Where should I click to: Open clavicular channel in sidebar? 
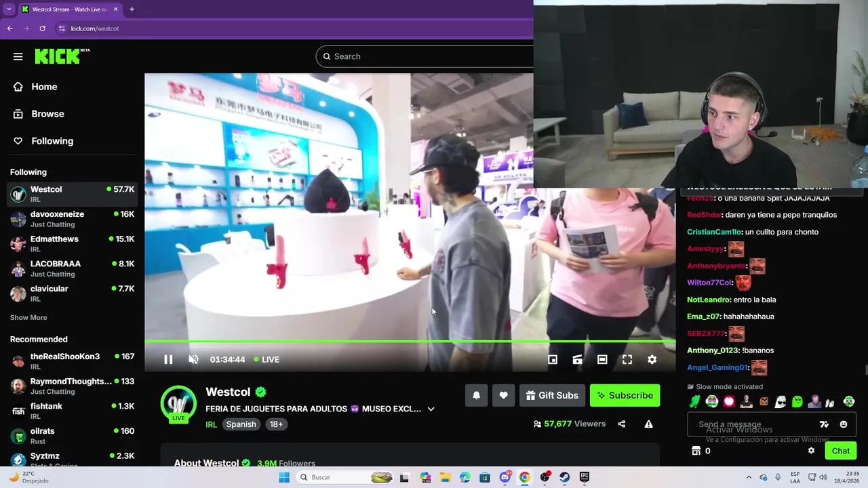tap(72, 293)
